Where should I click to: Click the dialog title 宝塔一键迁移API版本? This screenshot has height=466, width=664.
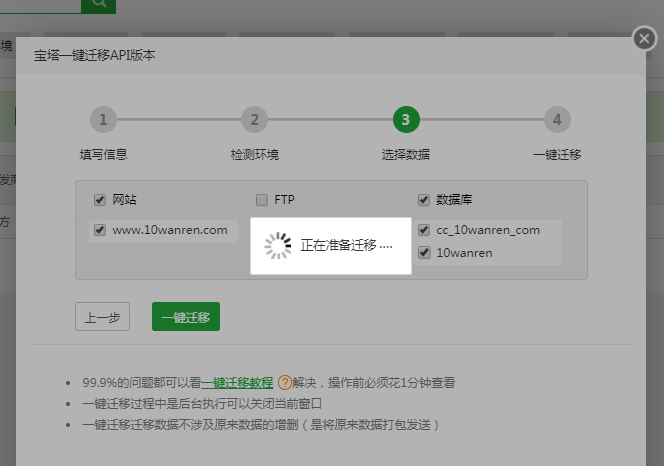94,55
